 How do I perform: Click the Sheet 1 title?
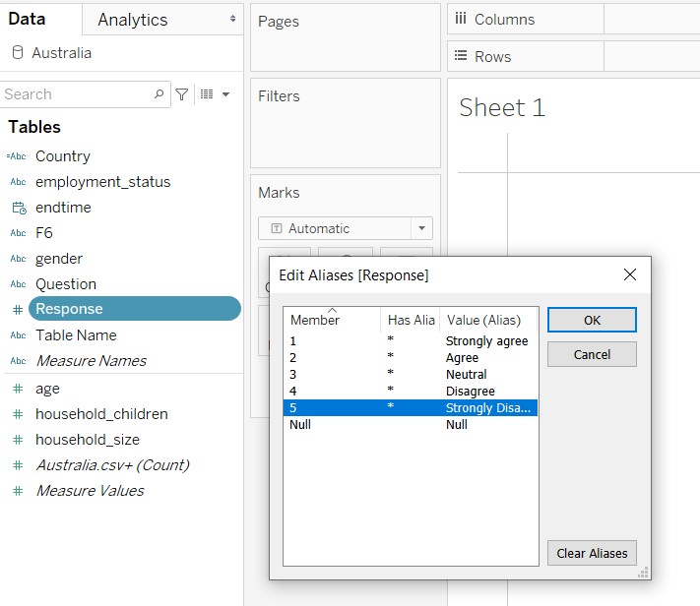(x=502, y=107)
